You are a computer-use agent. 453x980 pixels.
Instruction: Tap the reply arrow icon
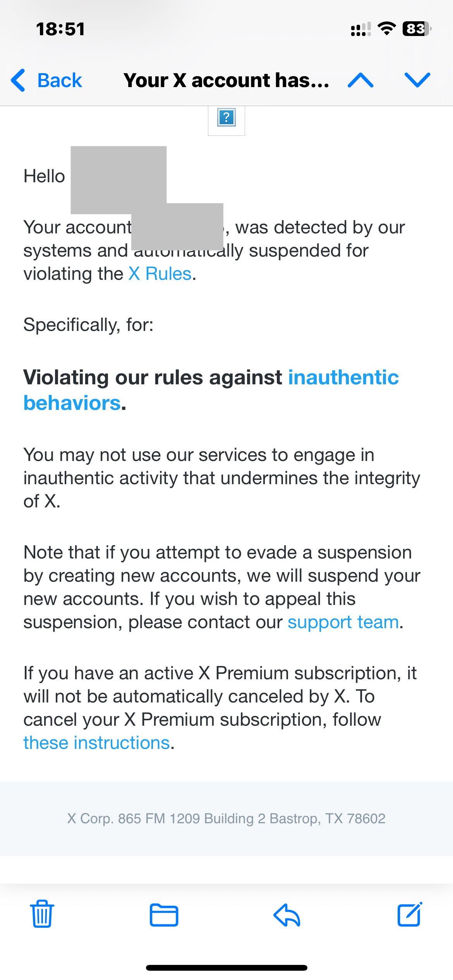[287, 915]
